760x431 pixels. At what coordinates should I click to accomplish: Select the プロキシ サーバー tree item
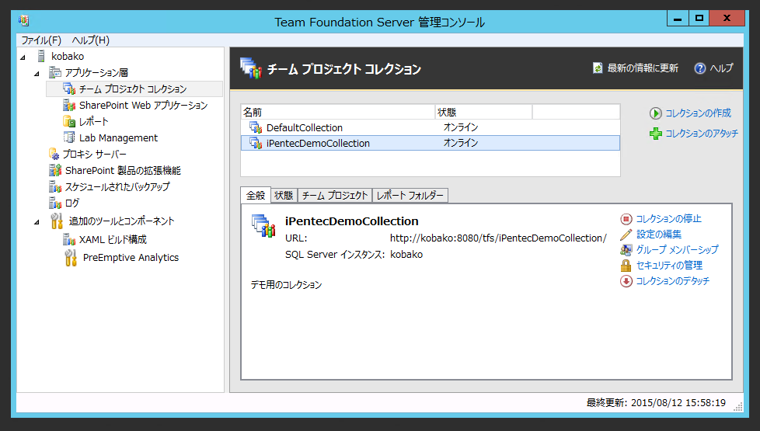95,154
